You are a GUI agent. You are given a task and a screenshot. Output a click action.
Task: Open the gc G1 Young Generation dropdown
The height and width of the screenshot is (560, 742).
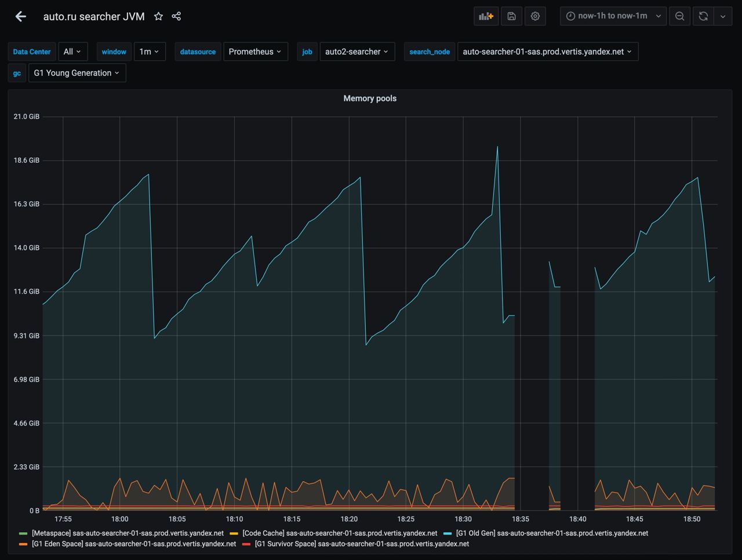pos(77,73)
